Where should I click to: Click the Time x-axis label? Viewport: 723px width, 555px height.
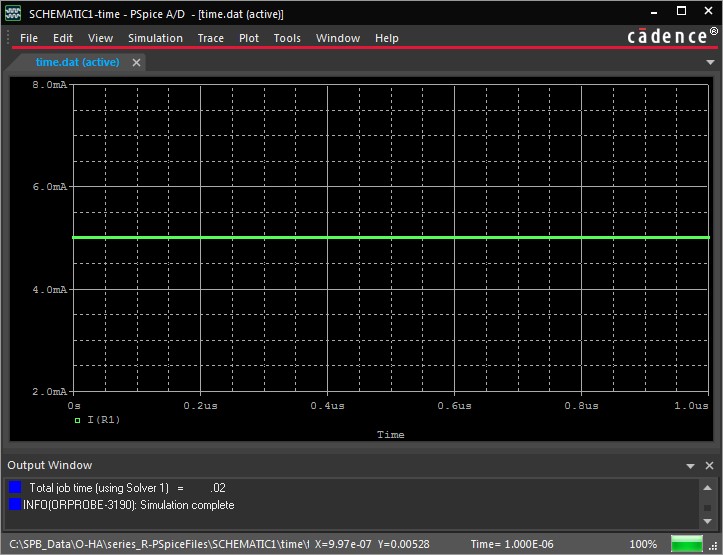pyautogui.click(x=390, y=435)
